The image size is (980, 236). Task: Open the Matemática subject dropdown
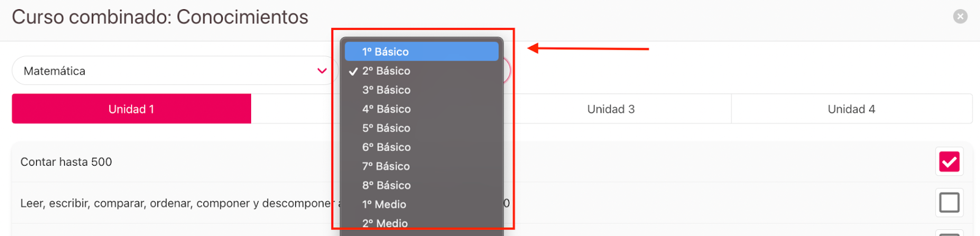click(175, 71)
